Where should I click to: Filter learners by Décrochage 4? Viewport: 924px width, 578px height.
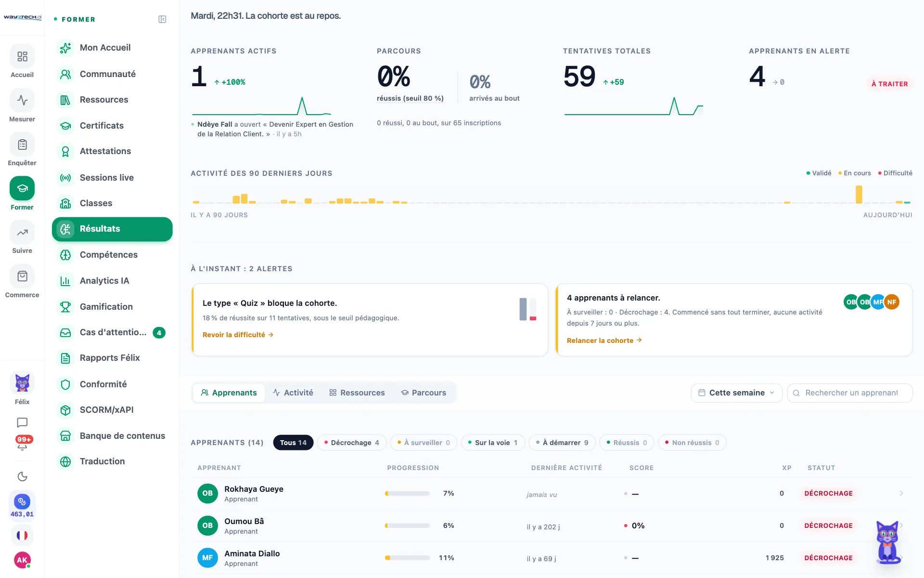click(352, 443)
